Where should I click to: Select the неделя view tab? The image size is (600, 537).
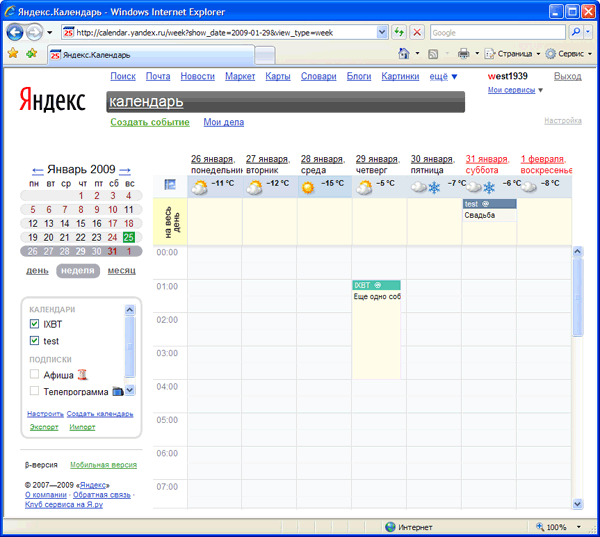pos(78,271)
